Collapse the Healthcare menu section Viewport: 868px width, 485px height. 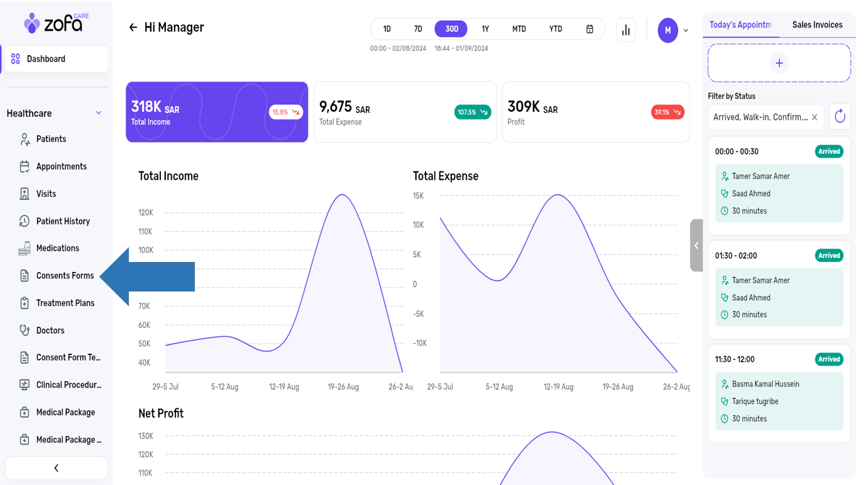click(x=99, y=114)
